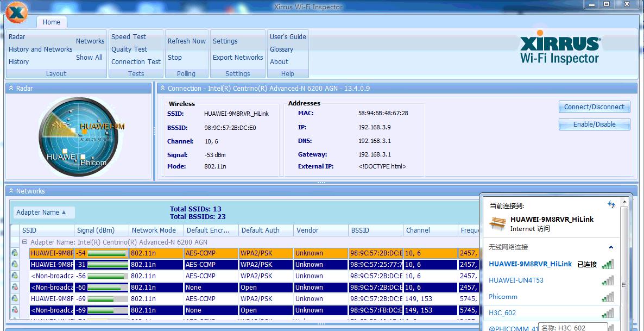Click the bench network location icon
The width and height of the screenshot is (644, 331).
pyautogui.click(x=497, y=223)
